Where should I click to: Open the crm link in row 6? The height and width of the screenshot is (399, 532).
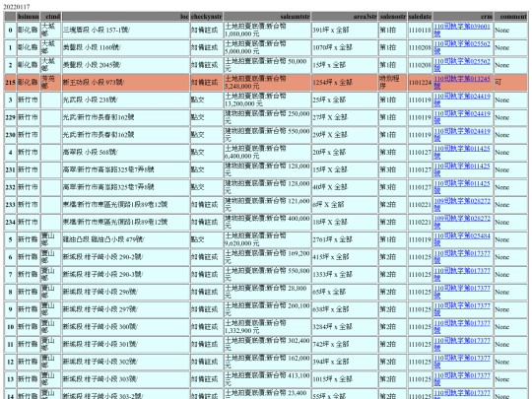[x=462, y=257]
